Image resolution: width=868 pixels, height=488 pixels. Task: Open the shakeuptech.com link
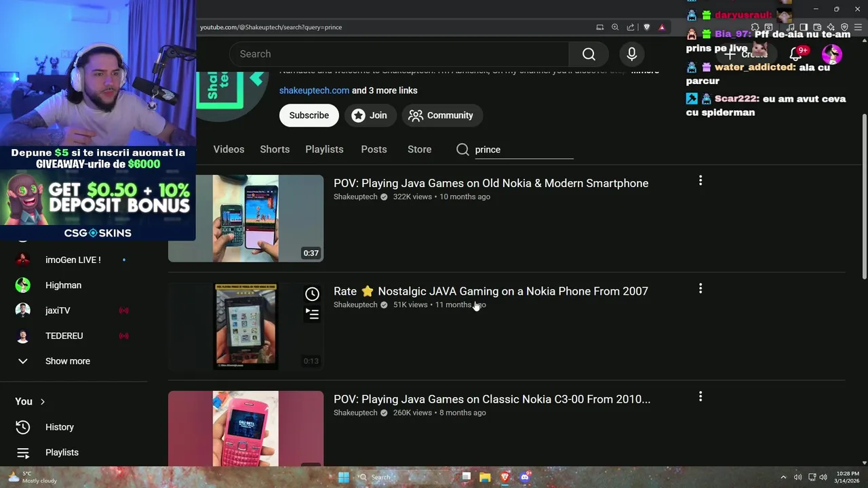coord(314,91)
